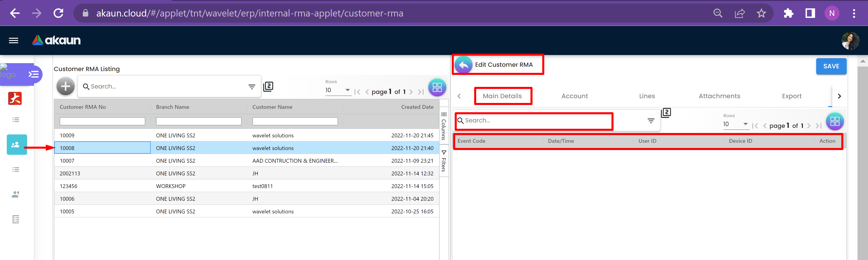This screenshot has height=260, width=868.
Task: Click the listing search filter options icon
Action: point(252,87)
